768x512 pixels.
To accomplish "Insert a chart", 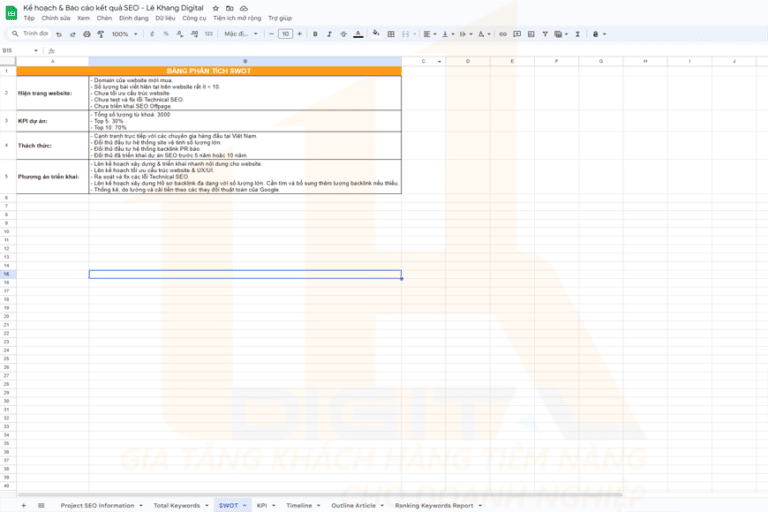I will [x=531, y=34].
